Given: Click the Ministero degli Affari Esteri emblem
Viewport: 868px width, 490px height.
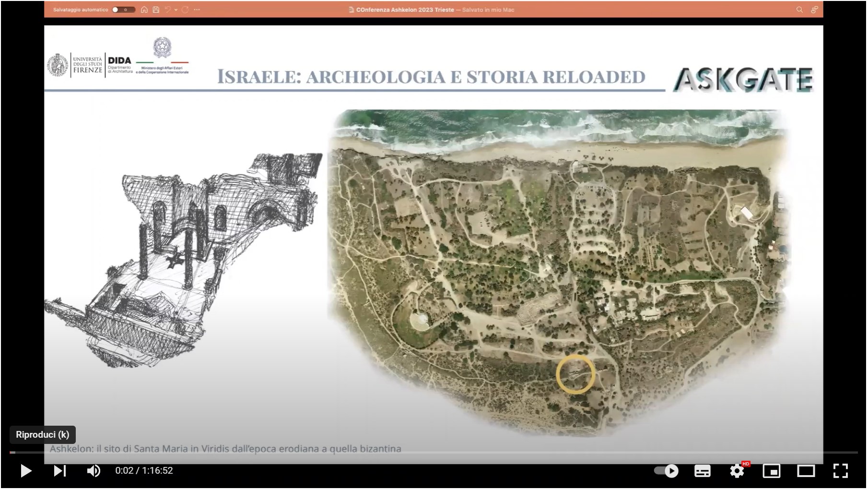Looking at the screenshot, I should point(162,48).
